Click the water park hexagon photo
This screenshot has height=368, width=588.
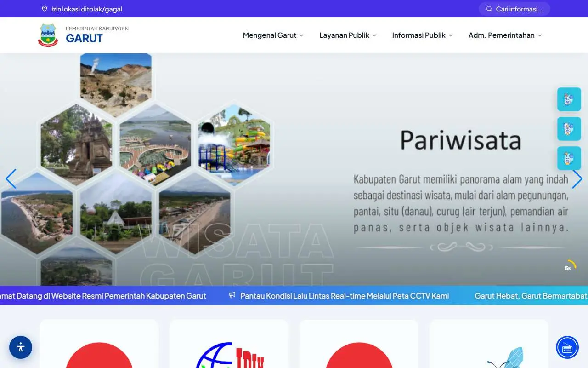(234, 144)
